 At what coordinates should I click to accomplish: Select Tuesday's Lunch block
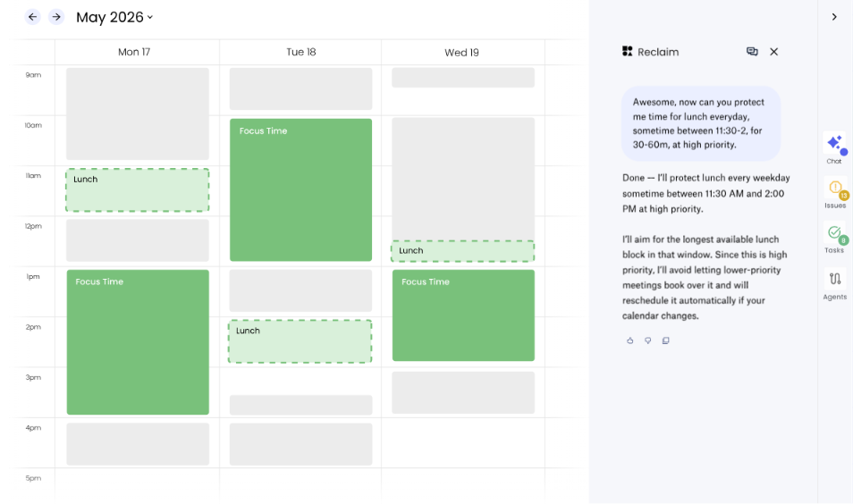pyautogui.click(x=300, y=341)
